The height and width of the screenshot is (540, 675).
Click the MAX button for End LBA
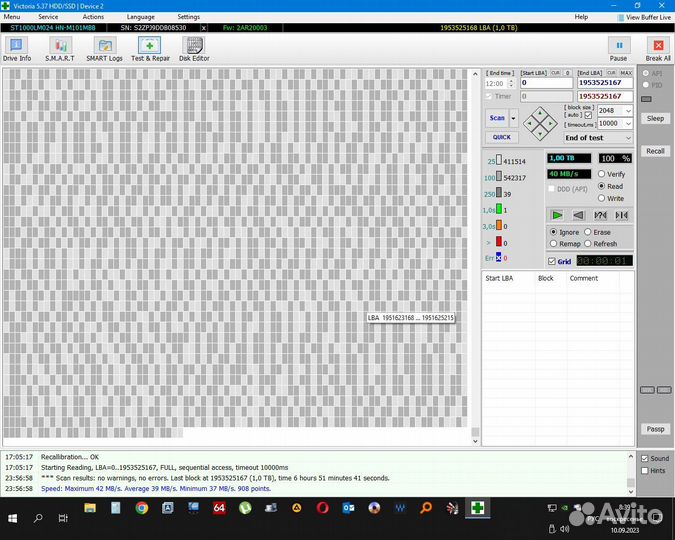[x=626, y=73]
